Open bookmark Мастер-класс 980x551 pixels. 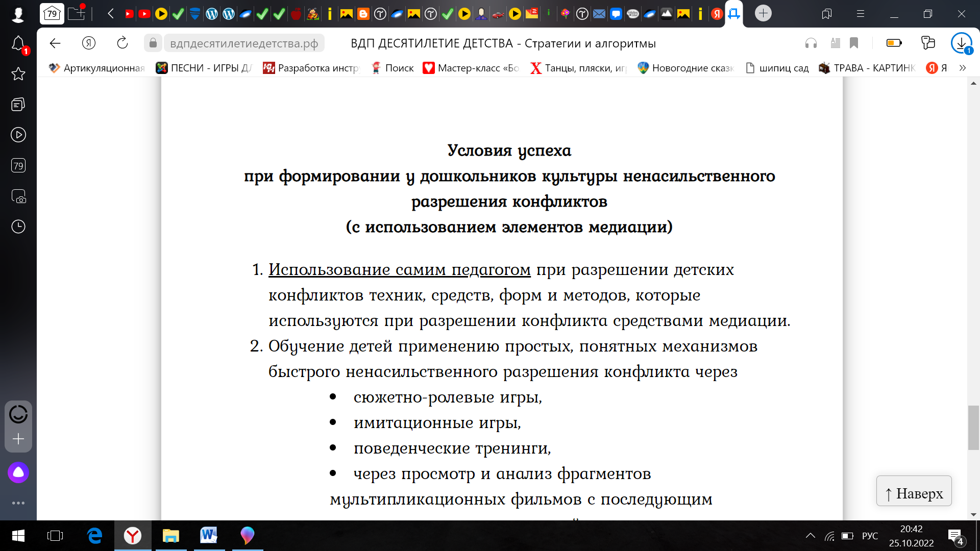pyautogui.click(x=471, y=68)
